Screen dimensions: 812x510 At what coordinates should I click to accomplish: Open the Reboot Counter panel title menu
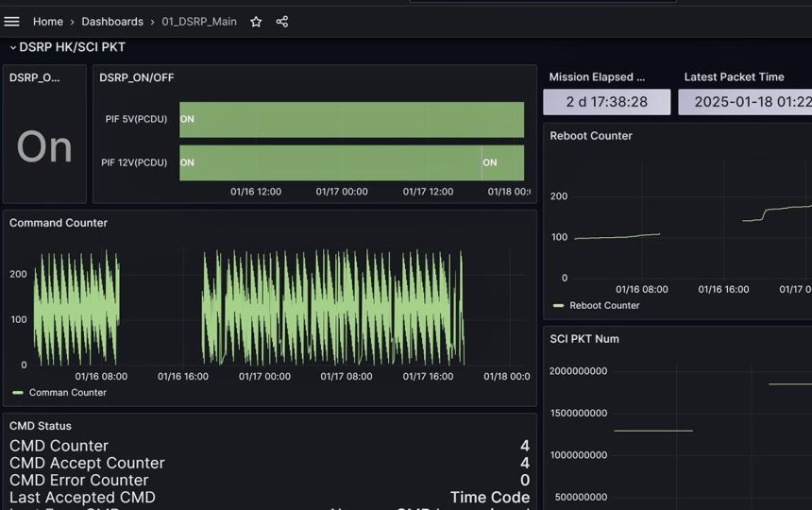[x=591, y=136]
